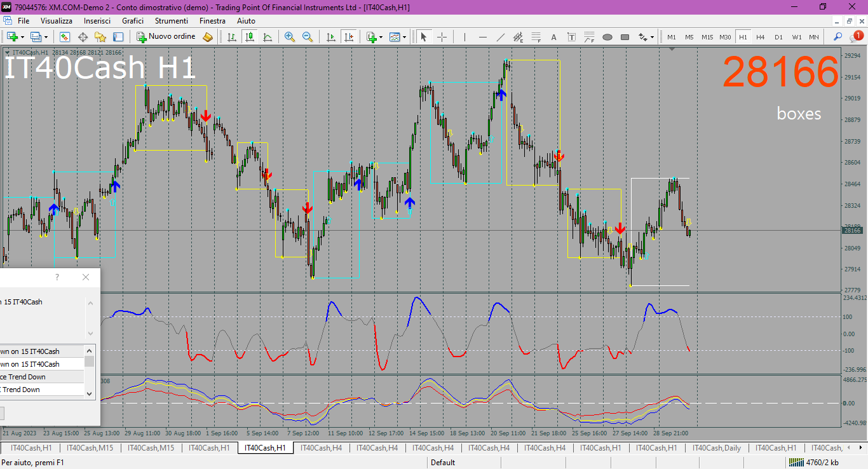Switch chart to candlestick mode
The width and height of the screenshot is (868, 469).
[250, 37]
